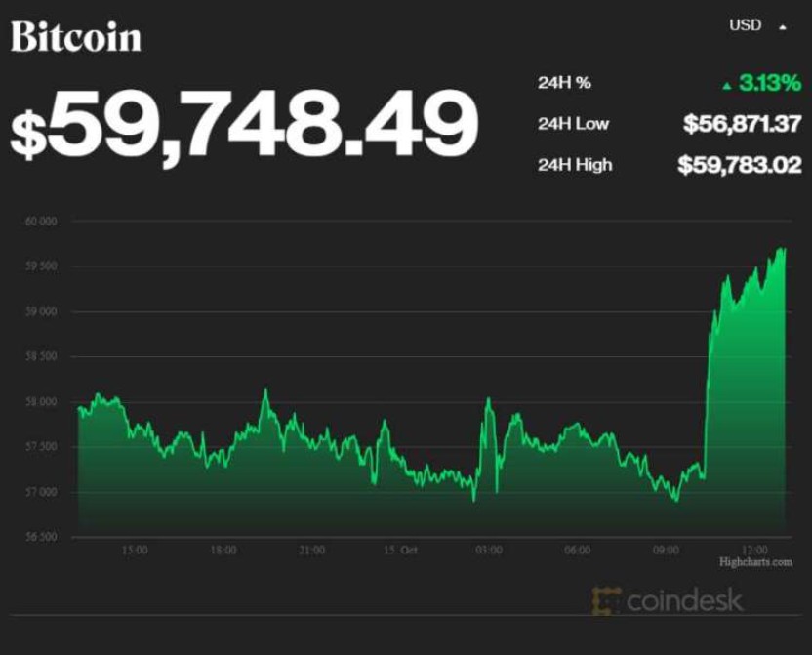Click the CoinDesk logo icon
812x655 pixels.
606,600
